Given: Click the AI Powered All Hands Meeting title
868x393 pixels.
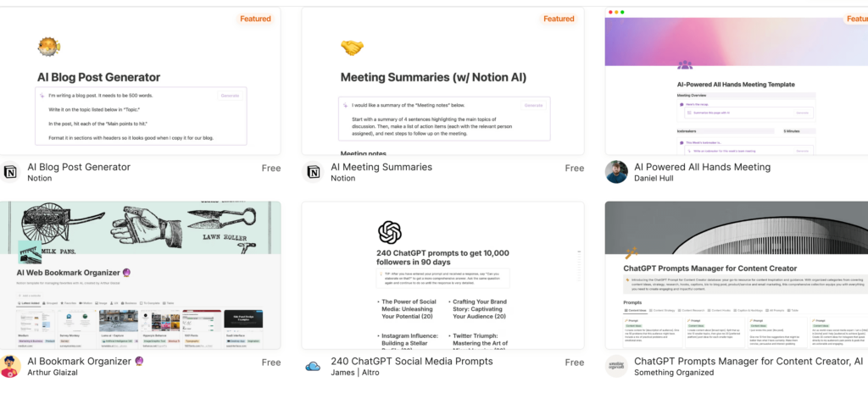Looking at the screenshot, I should [703, 167].
